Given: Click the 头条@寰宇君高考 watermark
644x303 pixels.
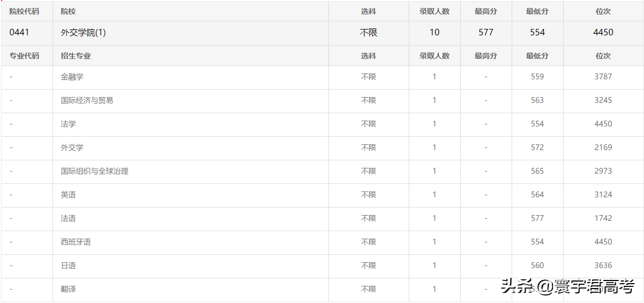Looking at the screenshot, I should (x=568, y=286).
